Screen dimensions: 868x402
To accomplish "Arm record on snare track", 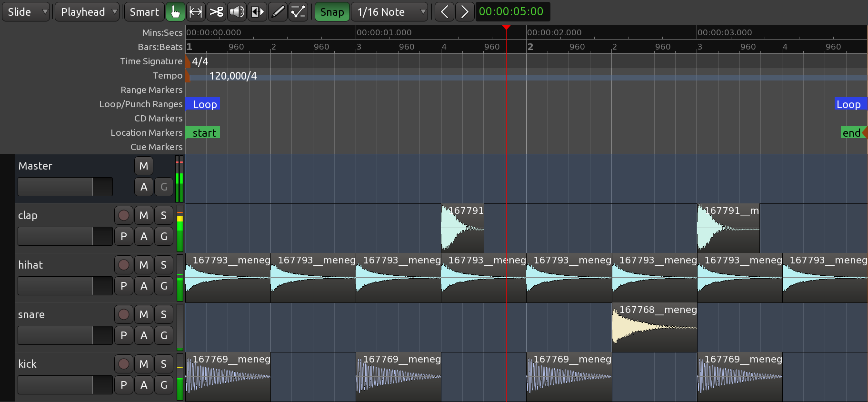I will 124,314.
